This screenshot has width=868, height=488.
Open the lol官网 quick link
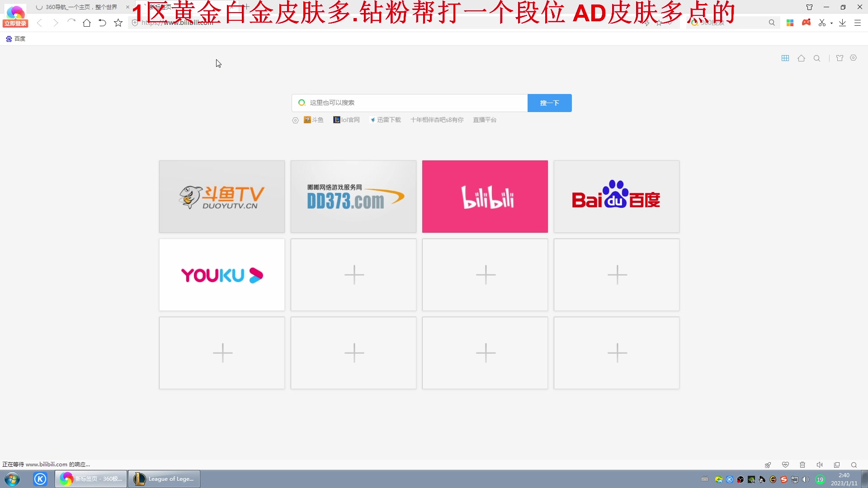[x=347, y=120]
